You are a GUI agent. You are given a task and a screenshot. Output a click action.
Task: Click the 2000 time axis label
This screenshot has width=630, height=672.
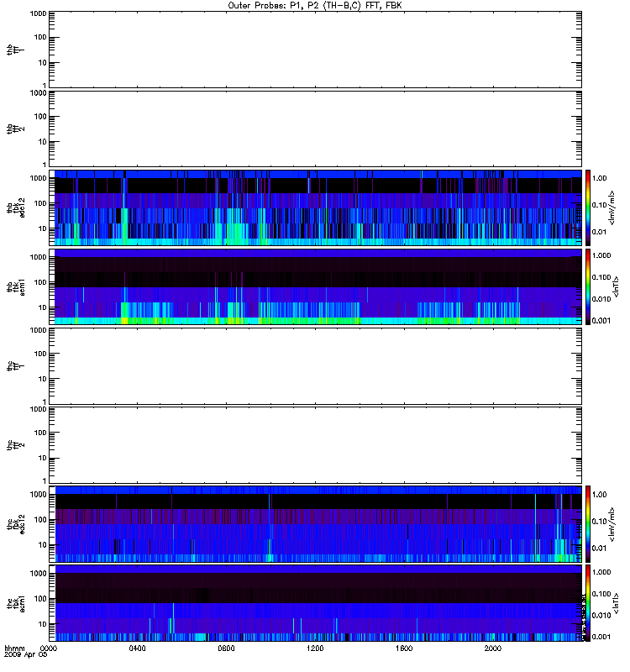tap(493, 648)
